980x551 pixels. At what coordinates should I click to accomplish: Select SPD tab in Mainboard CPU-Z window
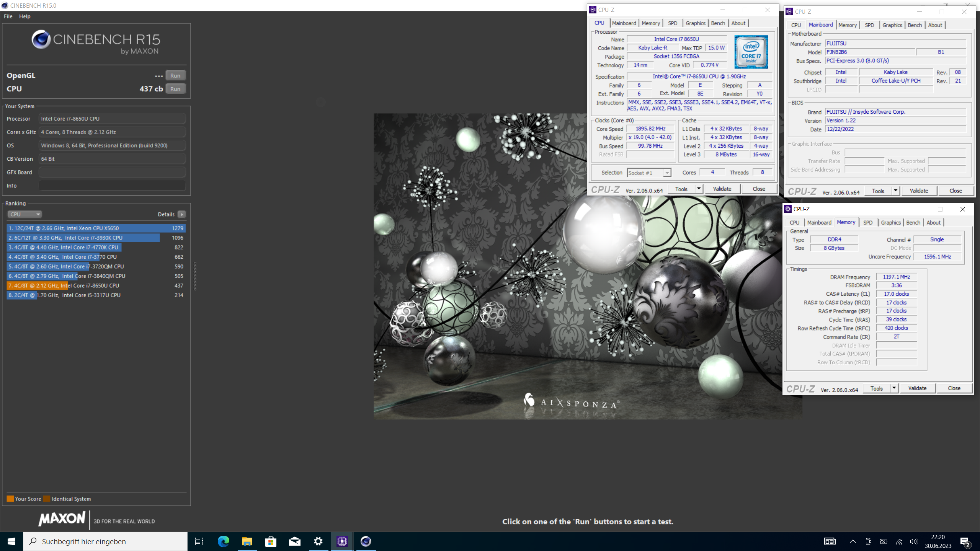click(x=869, y=25)
